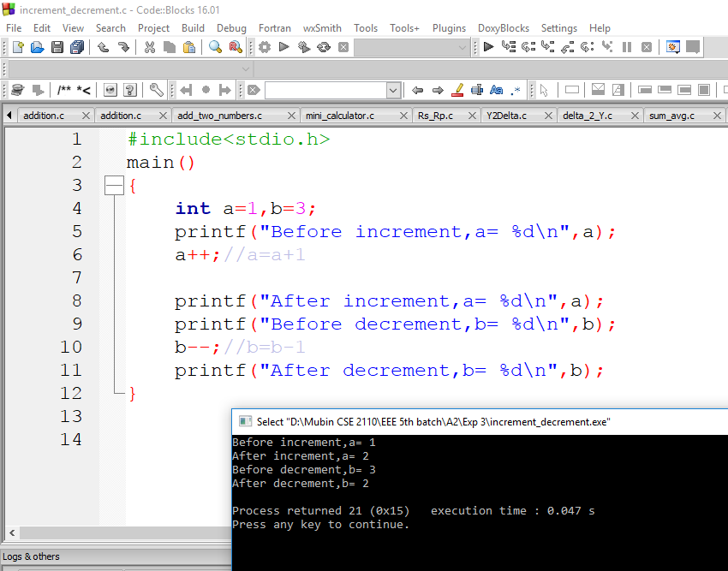Abort the build with the abort icon

tap(343, 47)
